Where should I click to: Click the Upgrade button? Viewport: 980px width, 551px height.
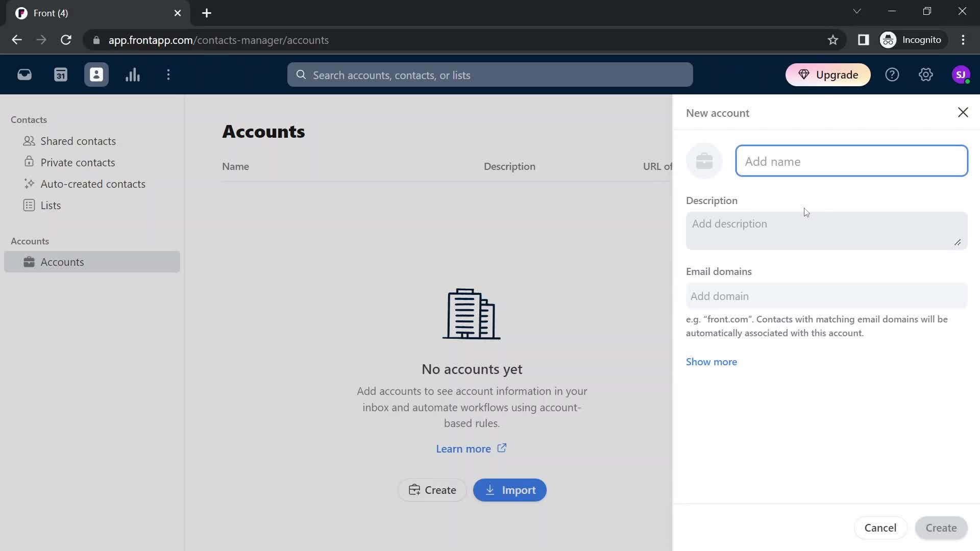(830, 74)
